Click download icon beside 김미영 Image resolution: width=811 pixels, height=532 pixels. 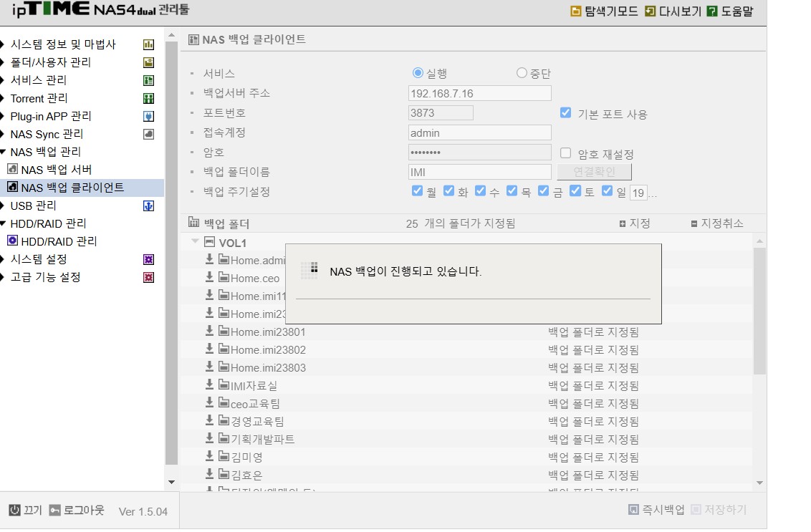coord(209,456)
